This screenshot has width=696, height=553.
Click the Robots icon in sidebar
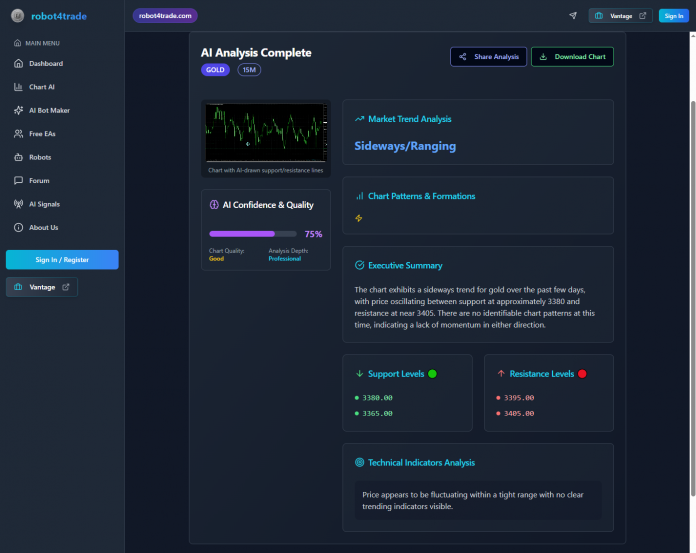click(x=19, y=157)
